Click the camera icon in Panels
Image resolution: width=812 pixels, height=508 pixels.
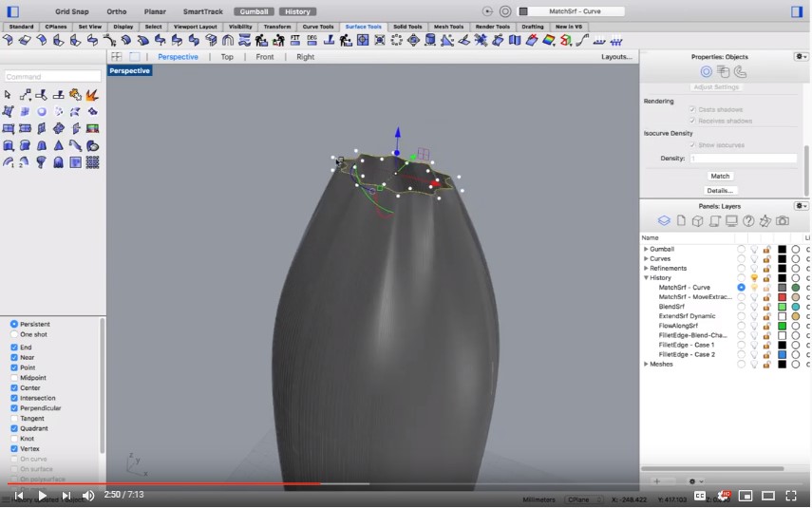783,220
